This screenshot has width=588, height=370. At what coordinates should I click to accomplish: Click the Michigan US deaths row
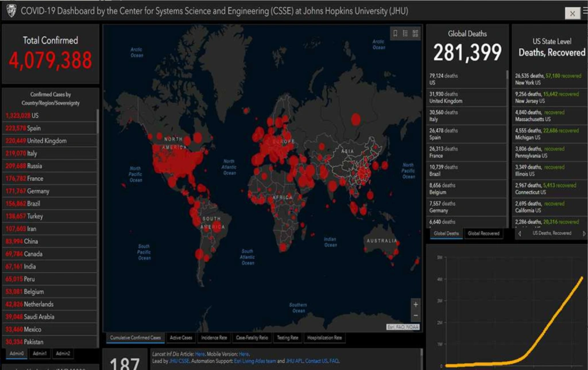550,134
